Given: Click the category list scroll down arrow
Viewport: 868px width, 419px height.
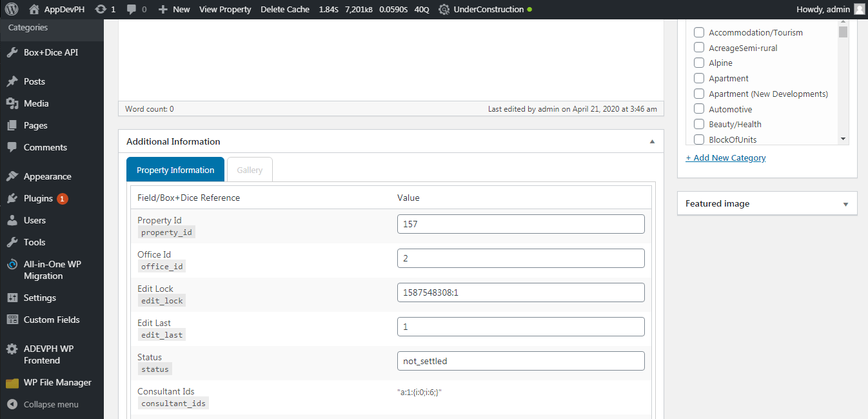Looking at the screenshot, I should coord(843,139).
